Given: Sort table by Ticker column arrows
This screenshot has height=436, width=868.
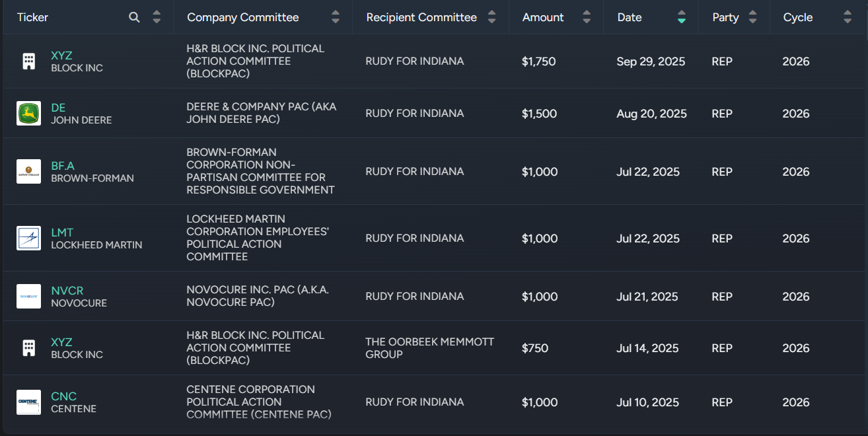Looking at the screenshot, I should click(157, 18).
